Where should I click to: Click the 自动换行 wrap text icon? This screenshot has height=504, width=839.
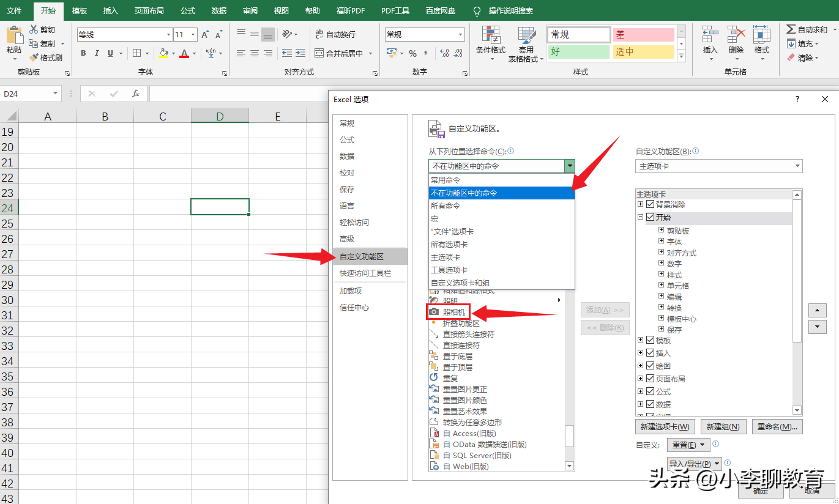[x=319, y=34]
